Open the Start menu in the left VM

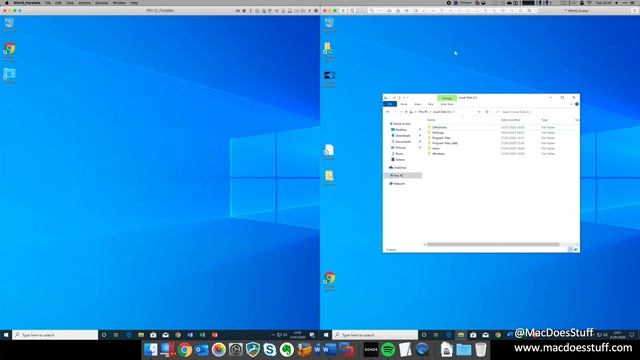pyautogui.click(x=6, y=335)
